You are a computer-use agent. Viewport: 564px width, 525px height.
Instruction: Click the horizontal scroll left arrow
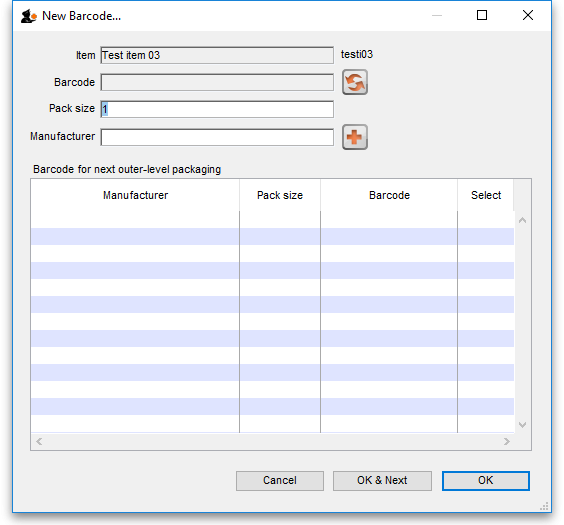pyautogui.click(x=39, y=441)
